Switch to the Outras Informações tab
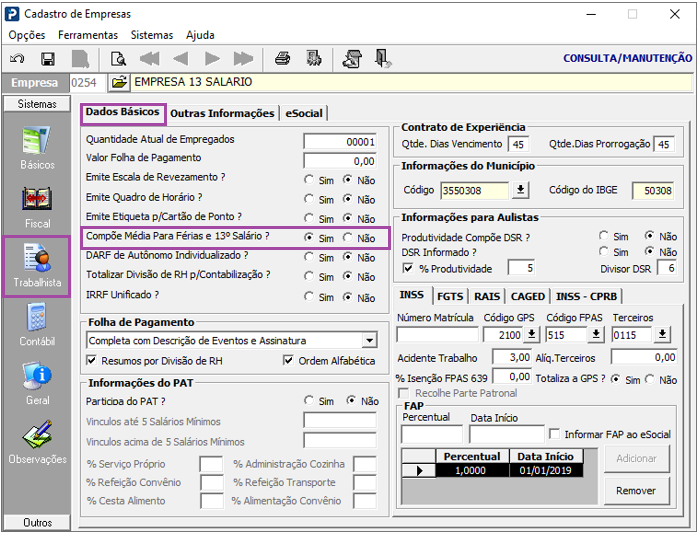Viewport: 700px width, 535px height. 222,113
